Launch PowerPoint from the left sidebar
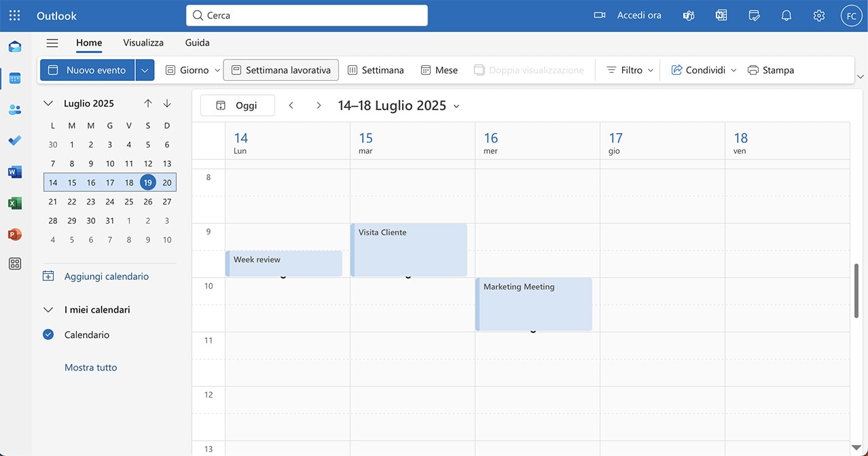This screenshot has height=456, width=868. point(14,234)
